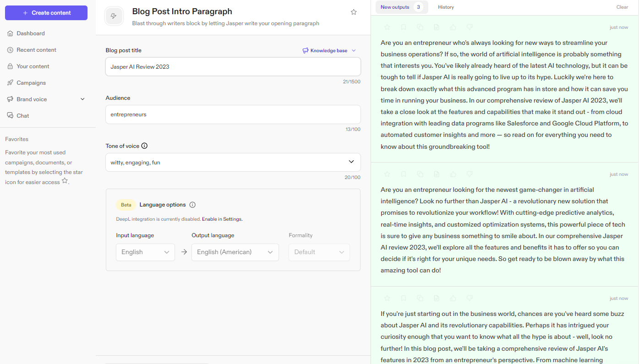Bookmark the output starting "If you're just starting out"

404,299
